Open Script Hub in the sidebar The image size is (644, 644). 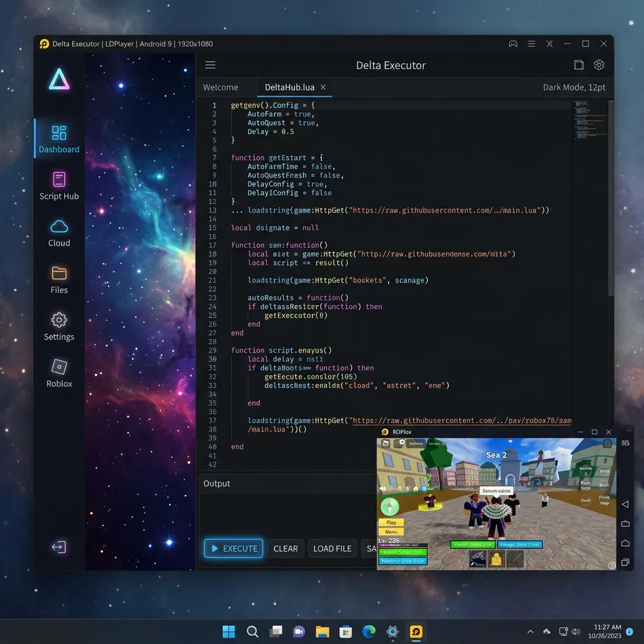point(59,186)
